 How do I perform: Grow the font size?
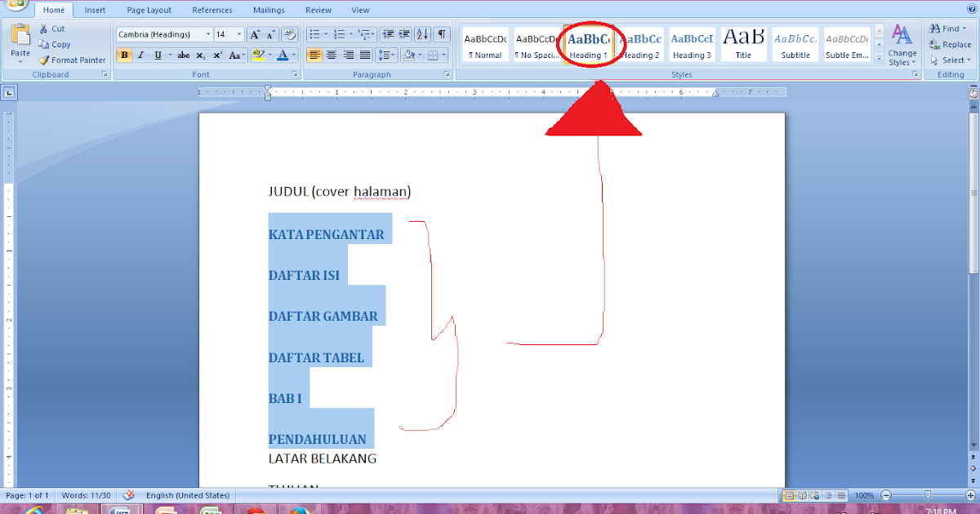254,34
